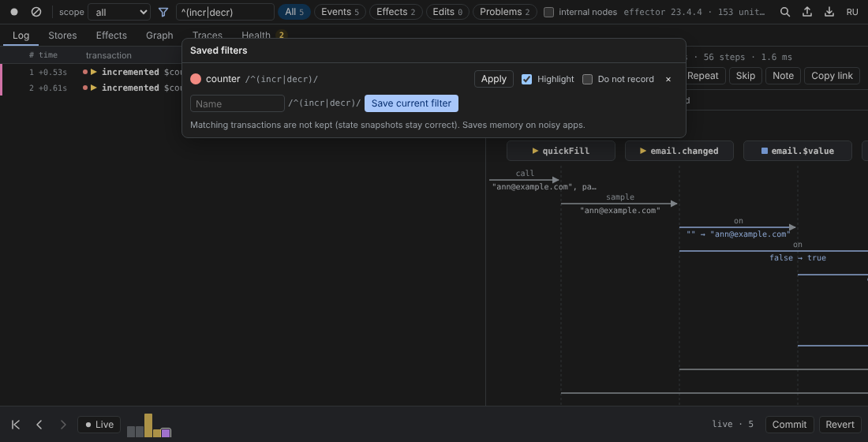Select the Effects 2 filter pill
Image resolution: width=868 pixels, height=442 pixels.
point(396,12)
